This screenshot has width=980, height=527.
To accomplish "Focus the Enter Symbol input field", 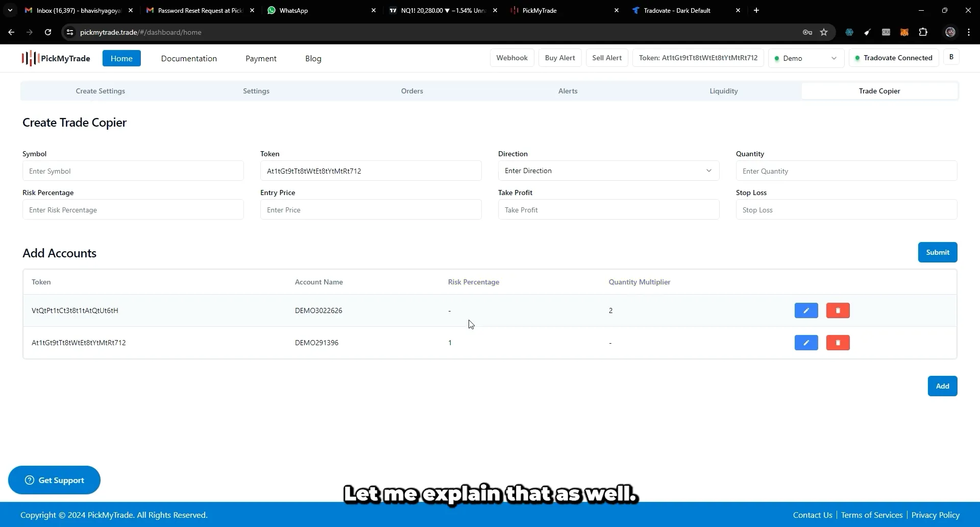I will pos(133,171).
